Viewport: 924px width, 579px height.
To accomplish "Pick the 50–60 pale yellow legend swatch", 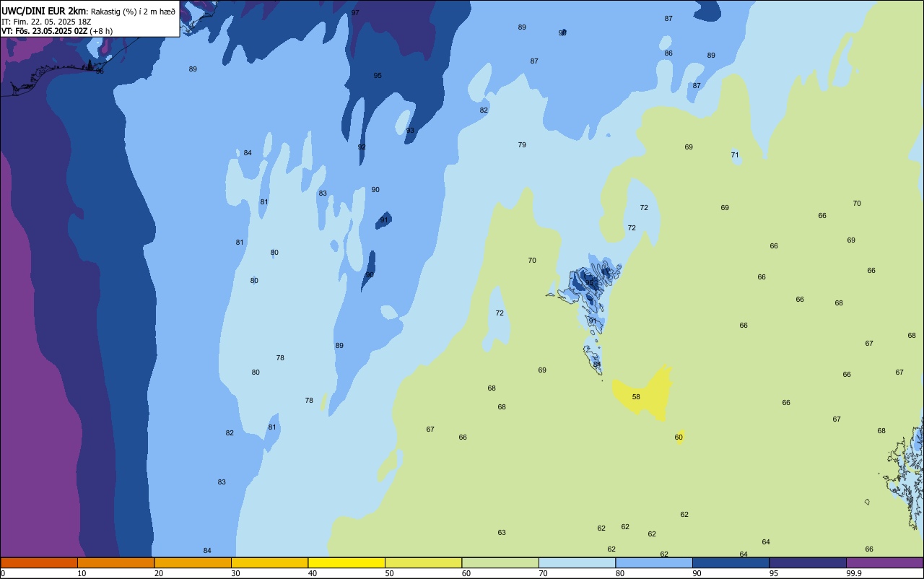I will [423, 562].
